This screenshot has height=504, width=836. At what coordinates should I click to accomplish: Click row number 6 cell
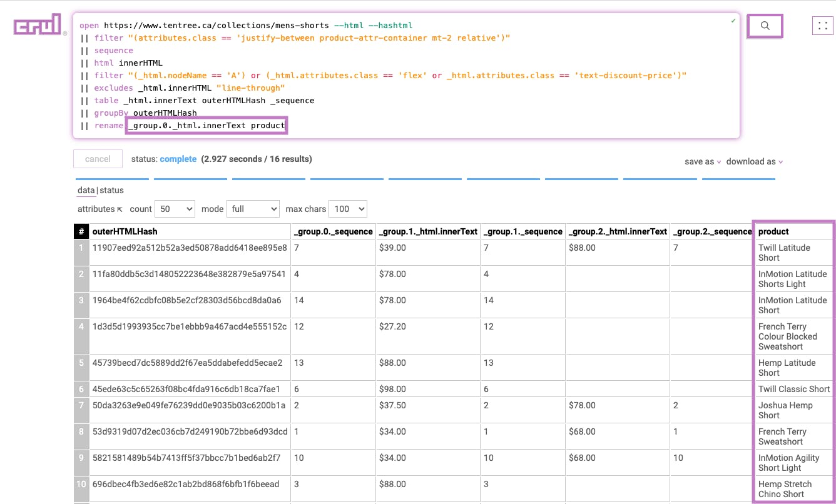pyautogui.click(x=81, y=389)
